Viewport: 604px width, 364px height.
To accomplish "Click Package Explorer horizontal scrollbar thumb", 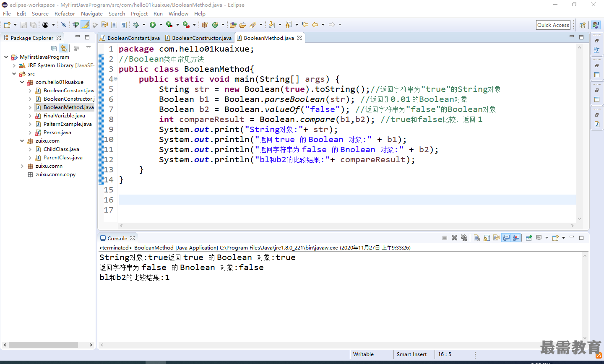I will coord(43,345).
